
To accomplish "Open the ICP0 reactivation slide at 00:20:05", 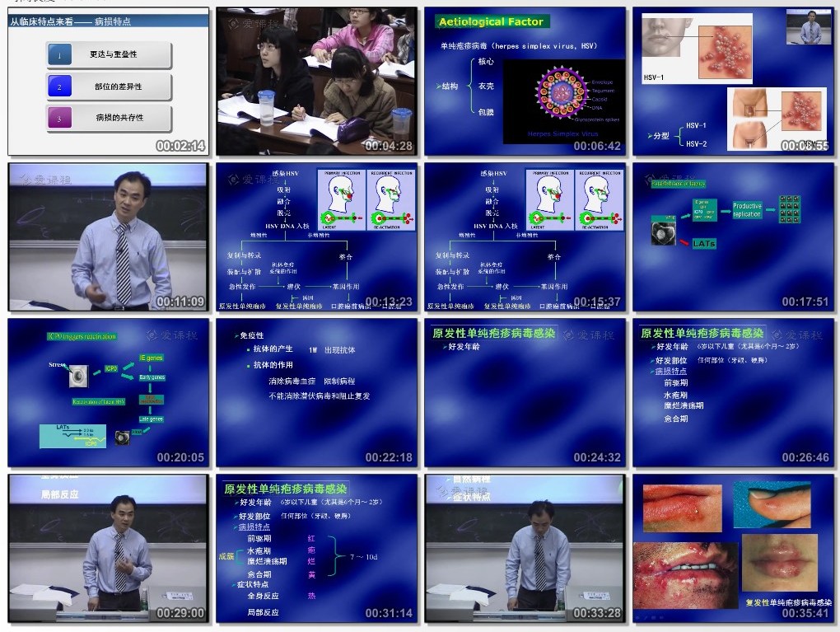I will coord(108,392).
